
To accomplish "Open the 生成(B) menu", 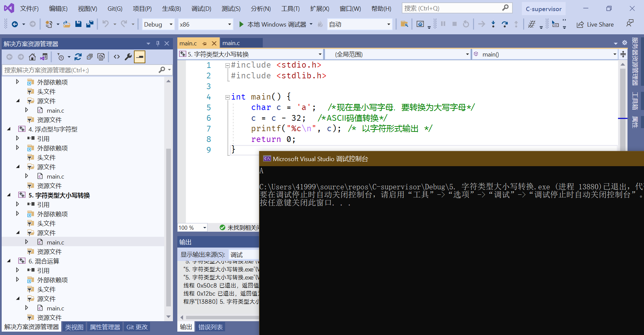I will (x=172, y=9).
